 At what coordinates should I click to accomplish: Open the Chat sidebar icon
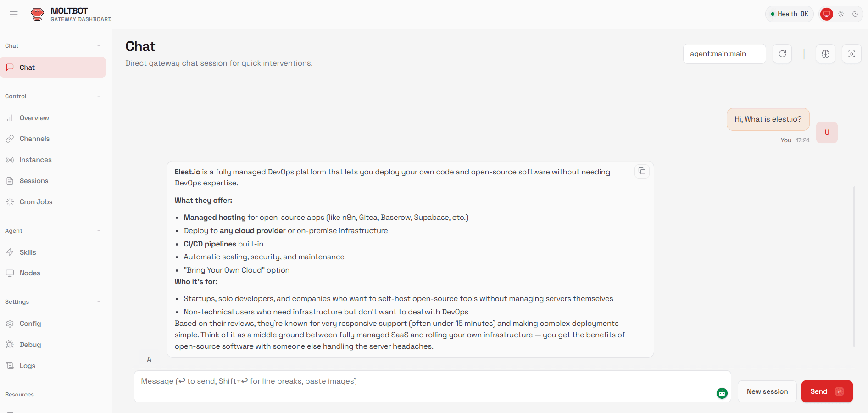click(10, 67)
